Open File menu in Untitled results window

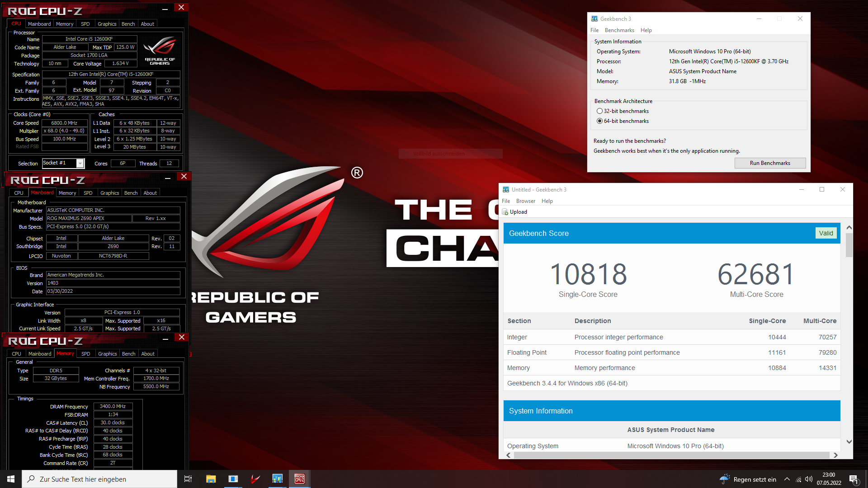(x=506, y=201)
